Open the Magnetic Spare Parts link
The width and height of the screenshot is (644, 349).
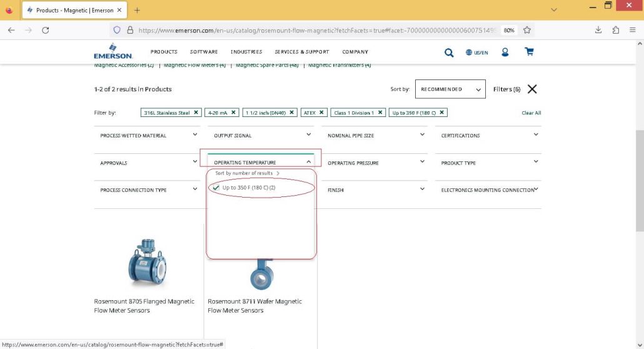[x=267, y=66]
